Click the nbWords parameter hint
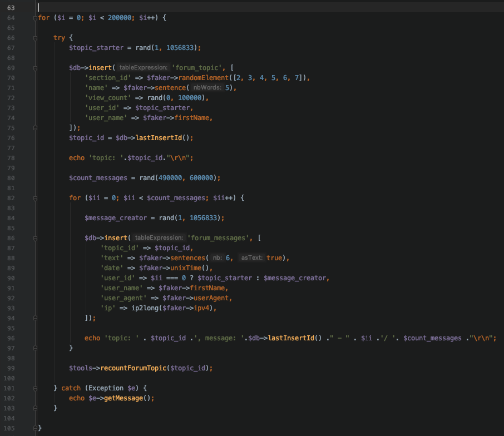Image resolution: width=504 pixels, height=436 pixels. [x=207, y=88]
